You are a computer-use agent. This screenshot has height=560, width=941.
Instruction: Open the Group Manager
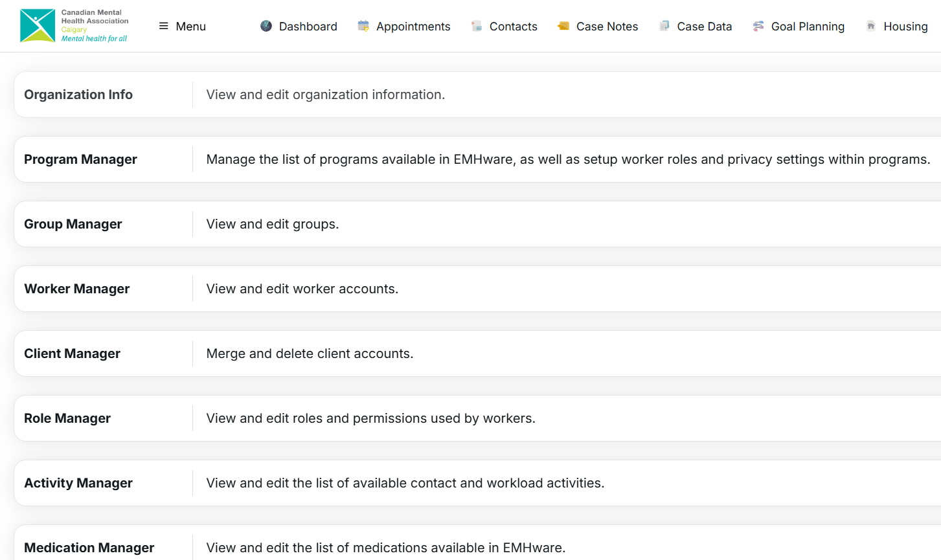pos(73,224)
